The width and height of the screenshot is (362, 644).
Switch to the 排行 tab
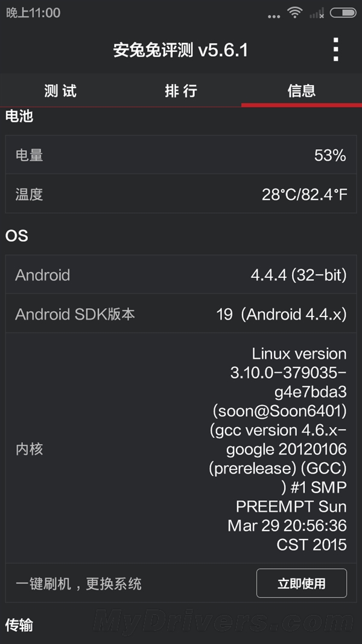[181, 90]
